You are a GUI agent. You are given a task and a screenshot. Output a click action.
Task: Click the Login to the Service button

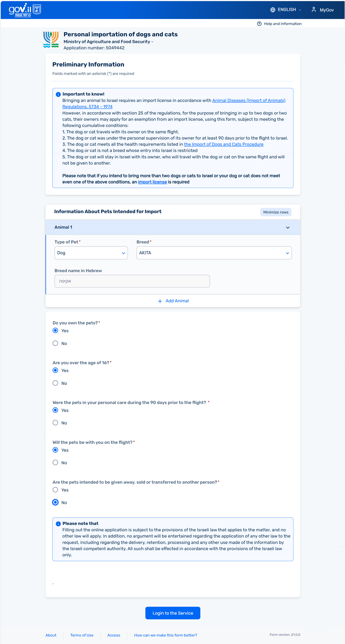(x=172, y=613)
